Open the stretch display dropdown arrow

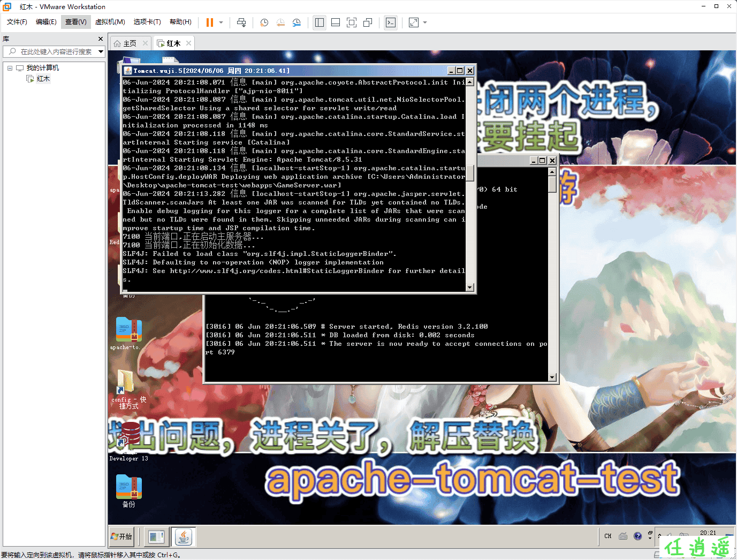click(425, 22)
